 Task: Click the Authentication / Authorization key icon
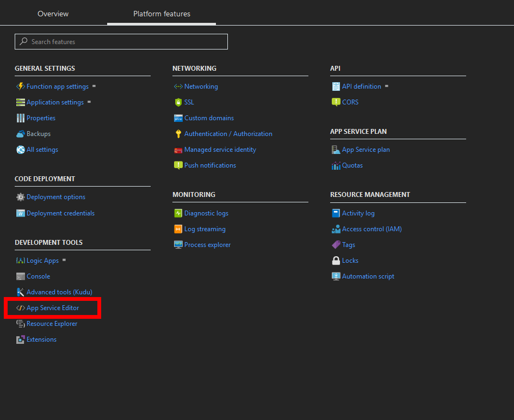click(178, 134)
